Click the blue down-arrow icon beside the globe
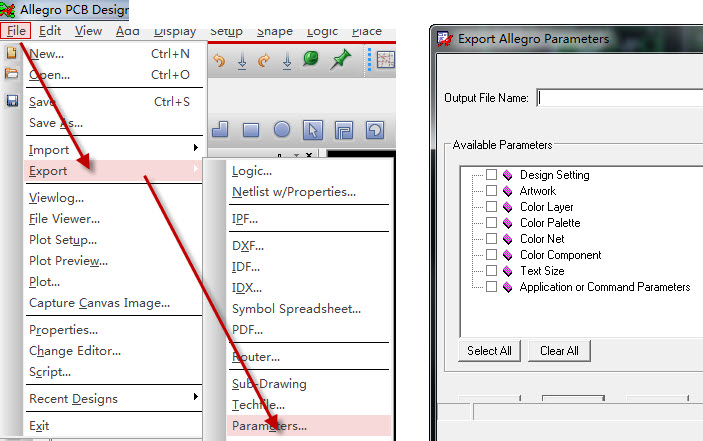Image resolution: width=703 pixels, height=441 pixels. 287,61
